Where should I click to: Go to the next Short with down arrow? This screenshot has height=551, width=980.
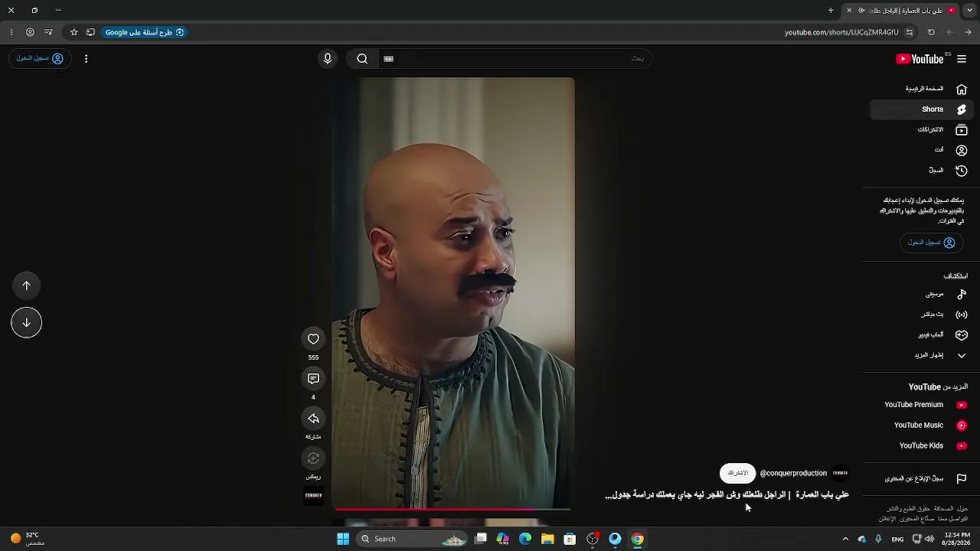pos(27,322)
